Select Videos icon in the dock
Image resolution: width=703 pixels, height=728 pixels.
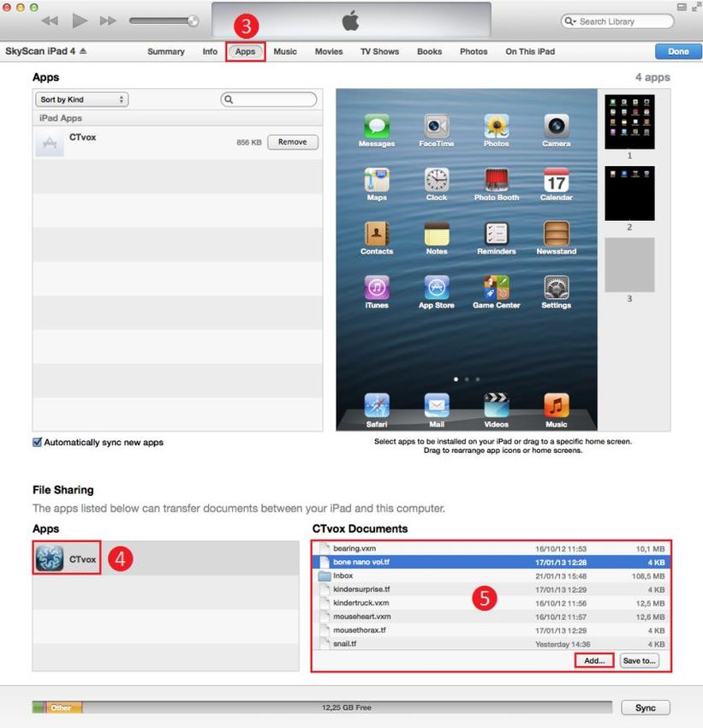click(x=497, y=406)
